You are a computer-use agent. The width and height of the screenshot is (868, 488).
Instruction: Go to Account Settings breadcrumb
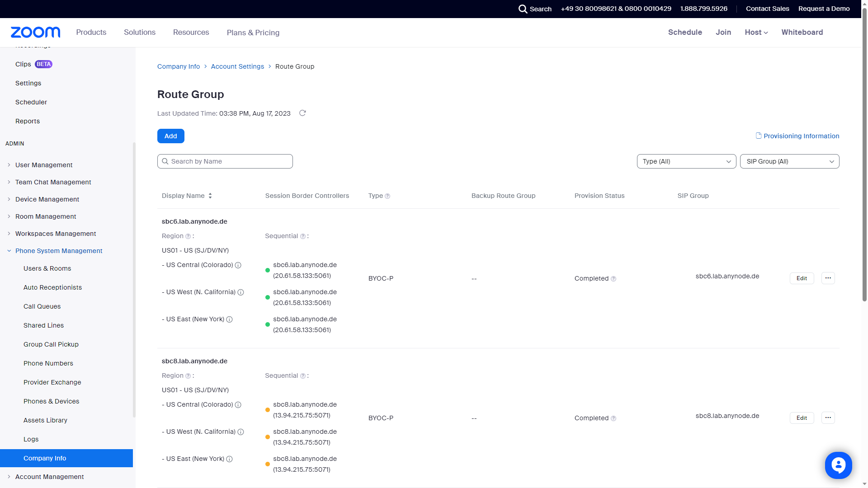(237, 66)
